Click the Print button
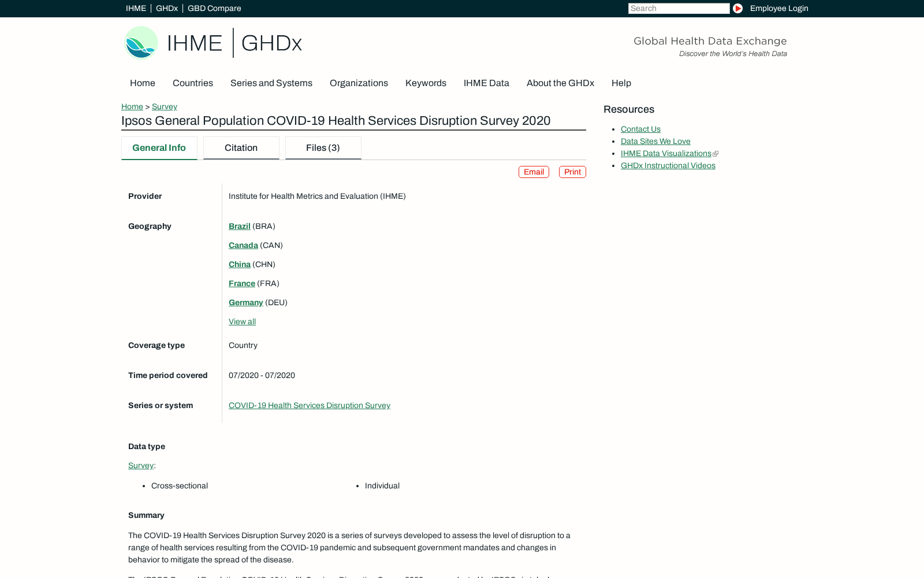This screenshot has width=924, height=578. coord(572,172)
